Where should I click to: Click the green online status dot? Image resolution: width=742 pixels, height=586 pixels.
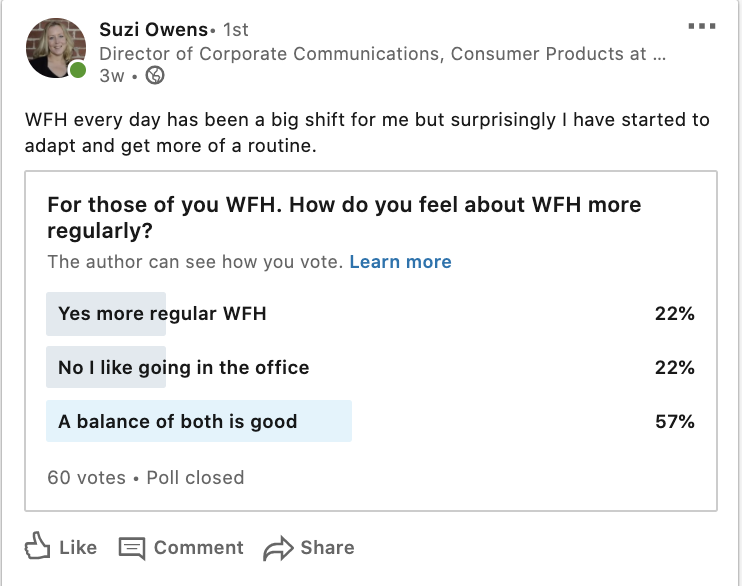(78, 70)
